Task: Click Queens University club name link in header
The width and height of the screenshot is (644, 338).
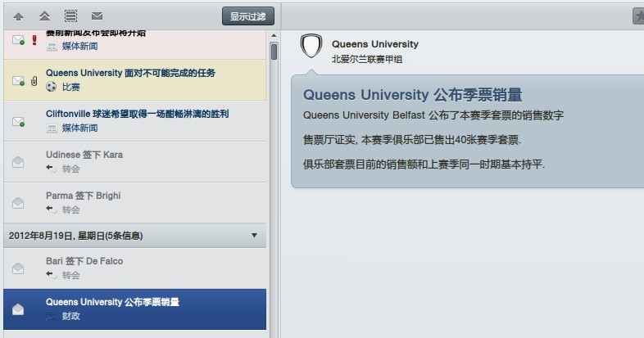Action: [x=375, y=44]
